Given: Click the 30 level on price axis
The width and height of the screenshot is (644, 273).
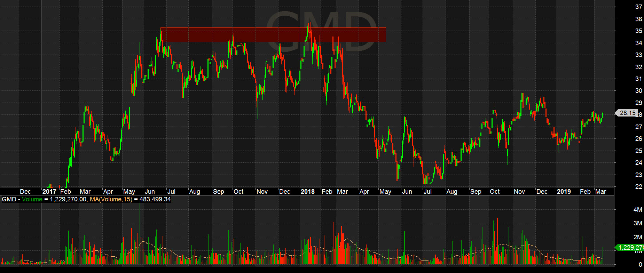Looking at the screenshot, I should point(638,91).
